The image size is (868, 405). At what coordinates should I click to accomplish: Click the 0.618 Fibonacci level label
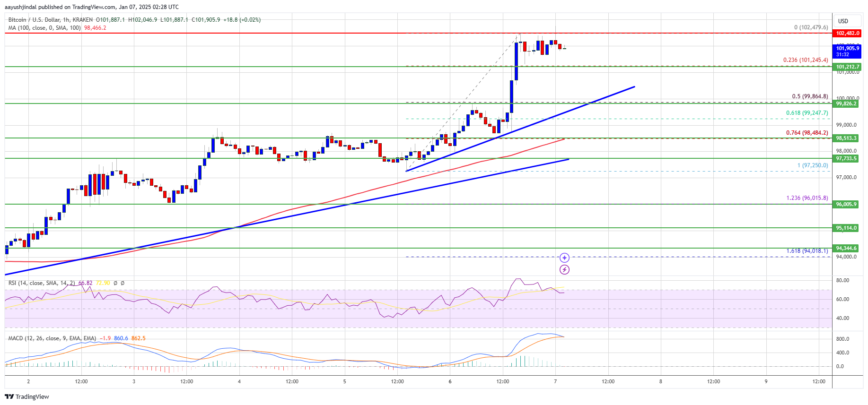click(807, 113)
